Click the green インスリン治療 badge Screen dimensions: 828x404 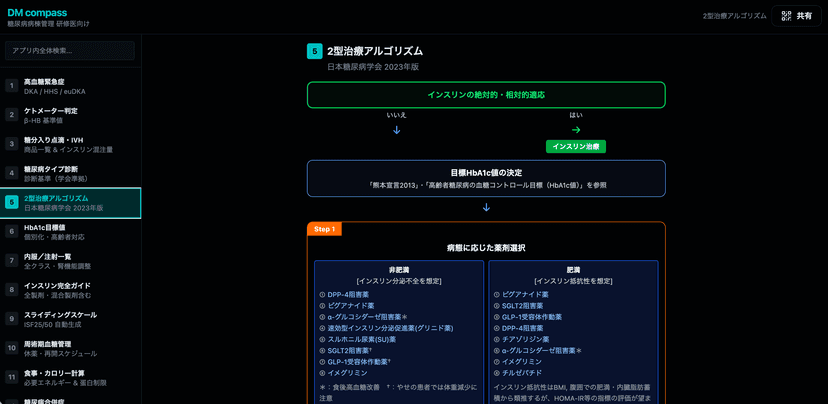576,147
